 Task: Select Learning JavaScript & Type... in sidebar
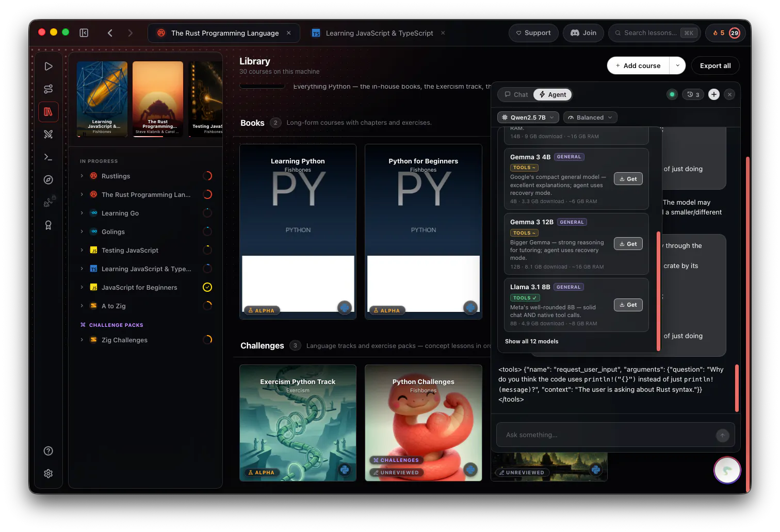[145, 269]
